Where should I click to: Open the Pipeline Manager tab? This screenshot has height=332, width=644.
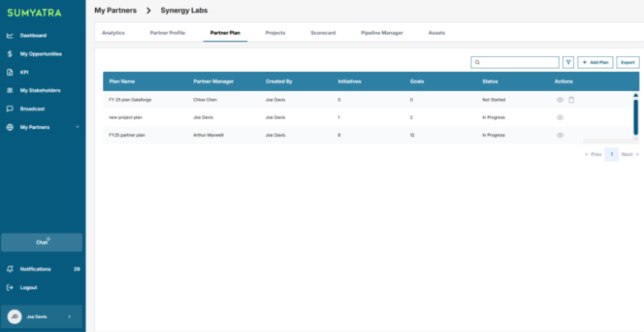[382, 32]
